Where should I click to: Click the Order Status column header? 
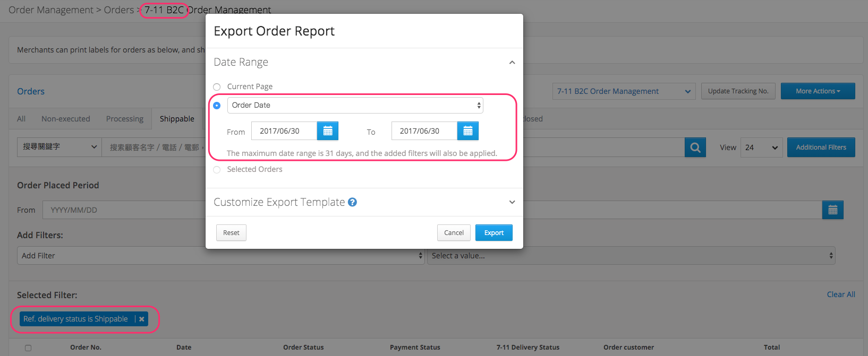coord(303,348)
